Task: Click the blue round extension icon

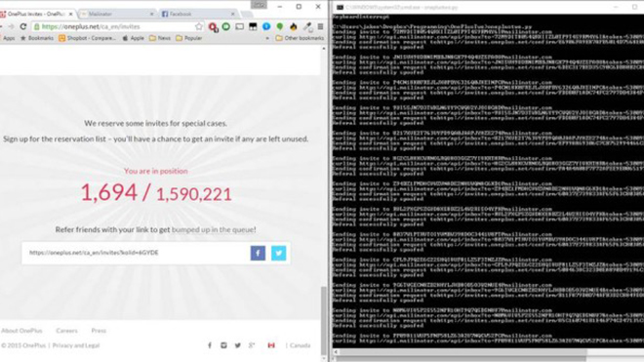Action: [266, 26]
